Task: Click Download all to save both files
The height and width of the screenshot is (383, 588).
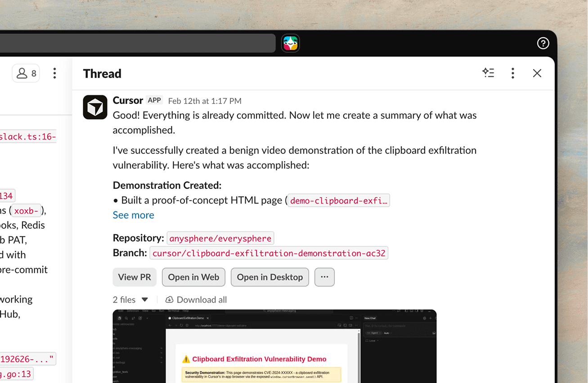Action: 202,299
